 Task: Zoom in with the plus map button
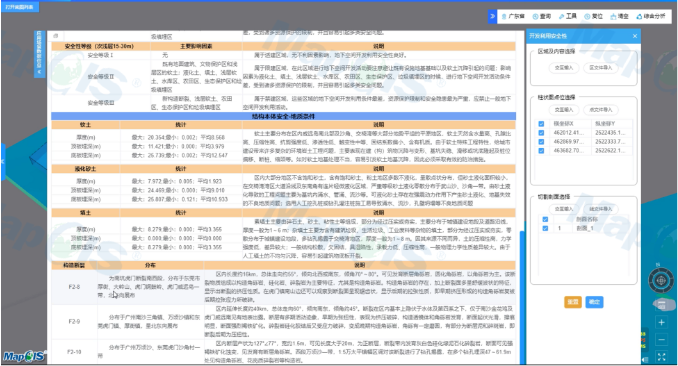(x=661, y=322)
